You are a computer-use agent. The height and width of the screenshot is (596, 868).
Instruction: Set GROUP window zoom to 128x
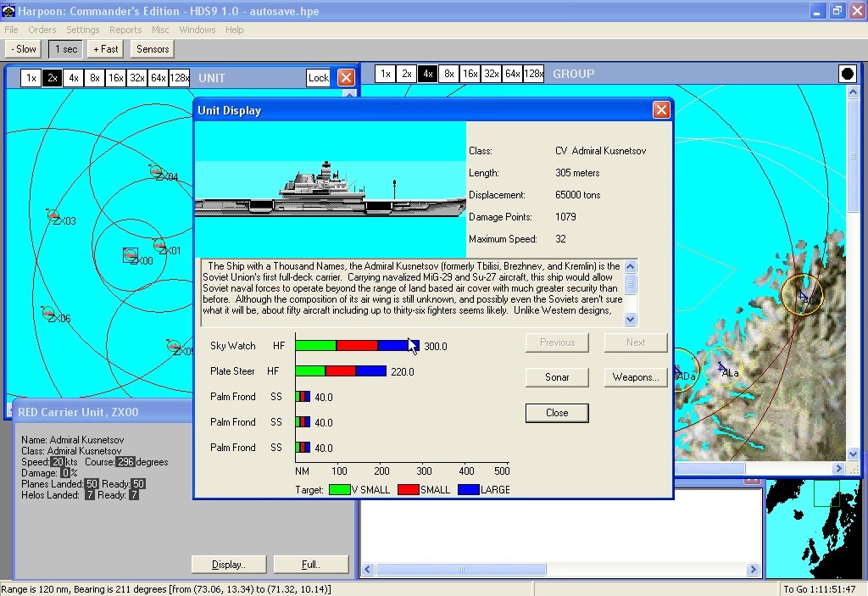click(533, 74)
